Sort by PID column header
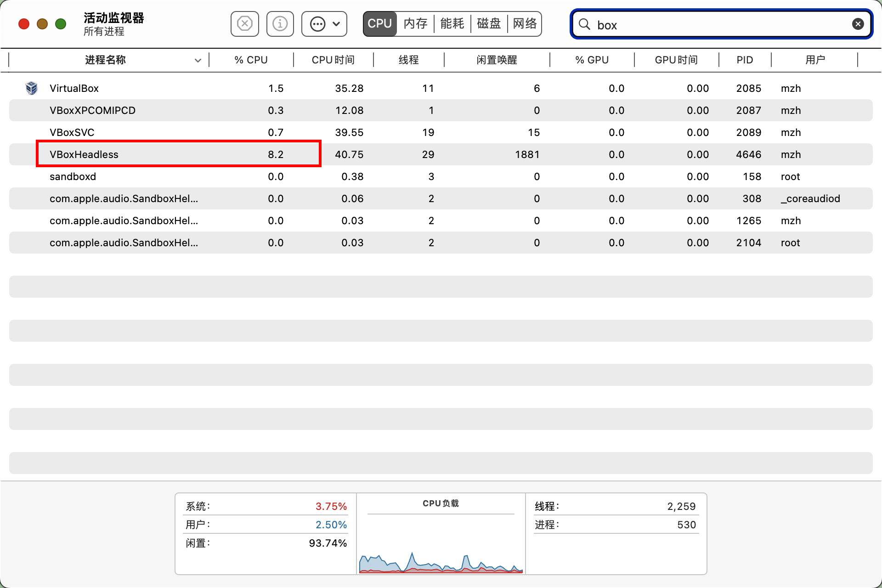 pos(745,60)
